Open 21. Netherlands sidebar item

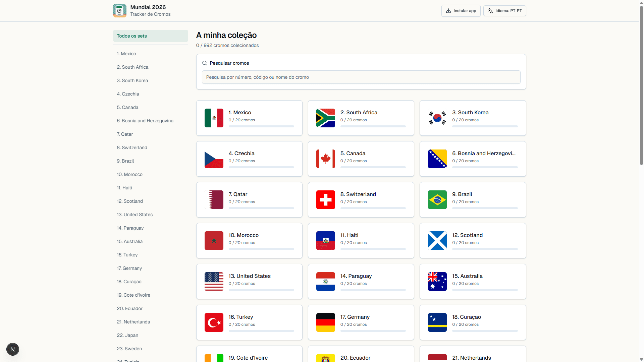(x=151, y=322)
